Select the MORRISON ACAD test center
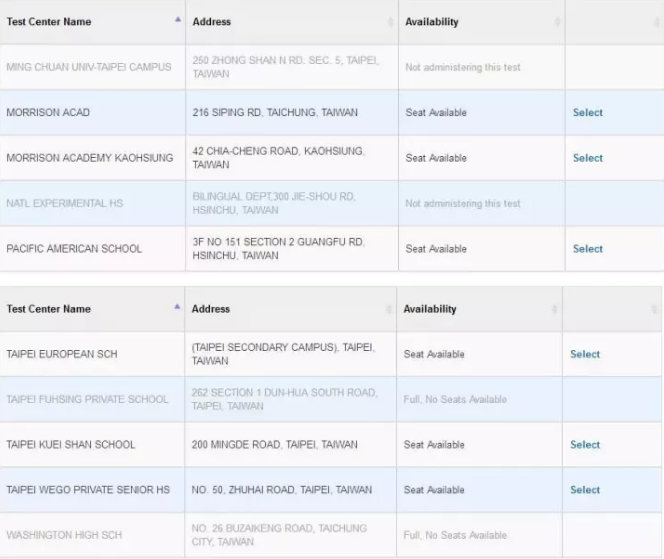 [587, 113]
